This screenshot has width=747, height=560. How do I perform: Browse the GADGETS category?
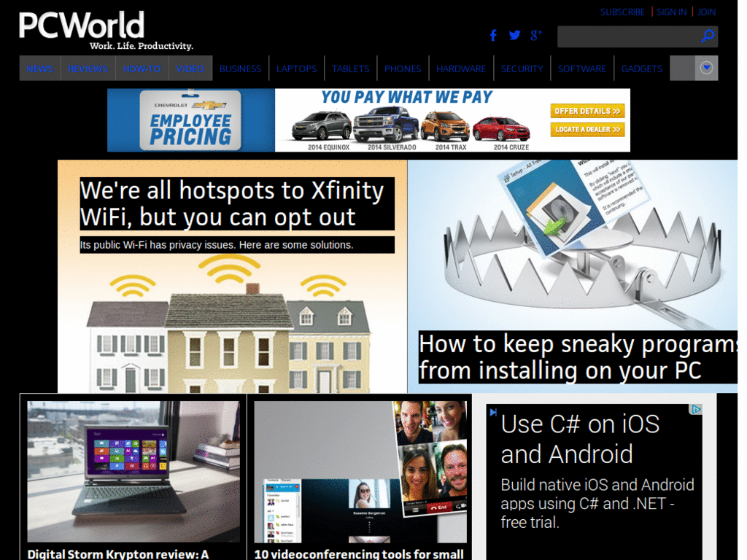point(641,68)
